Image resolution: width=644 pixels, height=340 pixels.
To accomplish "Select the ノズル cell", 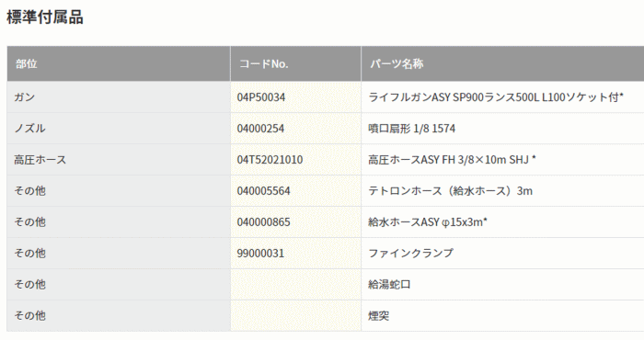I will pyautogui.click(x=119, y=129).
